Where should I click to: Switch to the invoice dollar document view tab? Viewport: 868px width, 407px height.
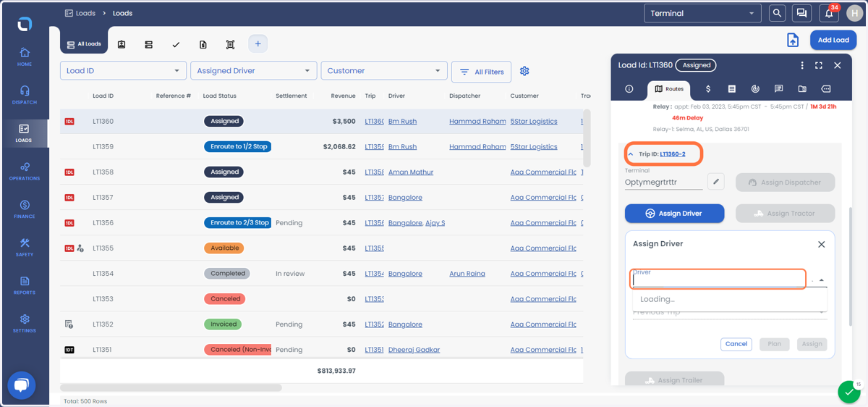(x=203, y=44)
